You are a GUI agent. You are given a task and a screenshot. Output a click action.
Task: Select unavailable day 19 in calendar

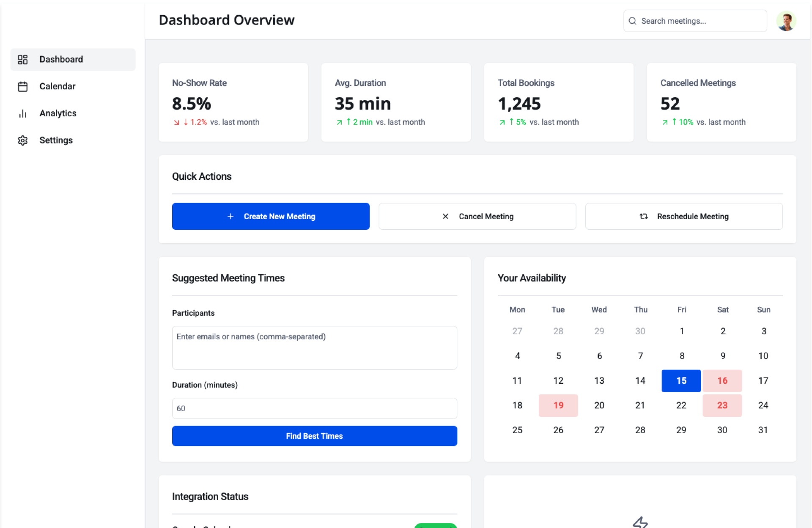click(x=558, y=406)
